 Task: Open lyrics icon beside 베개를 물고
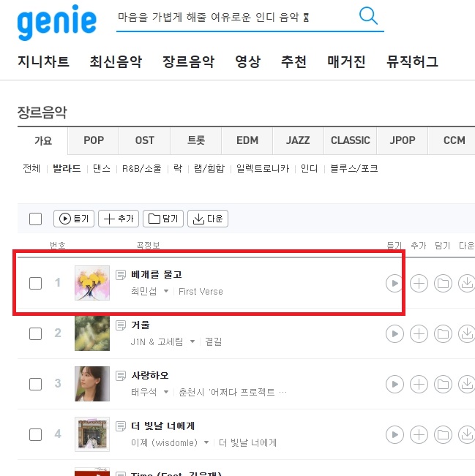121,275
